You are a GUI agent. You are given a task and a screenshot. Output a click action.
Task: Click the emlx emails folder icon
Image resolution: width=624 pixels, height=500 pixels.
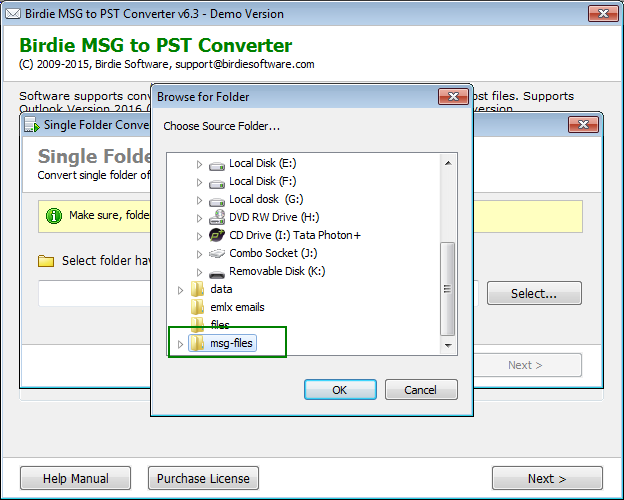pos(198,307)
